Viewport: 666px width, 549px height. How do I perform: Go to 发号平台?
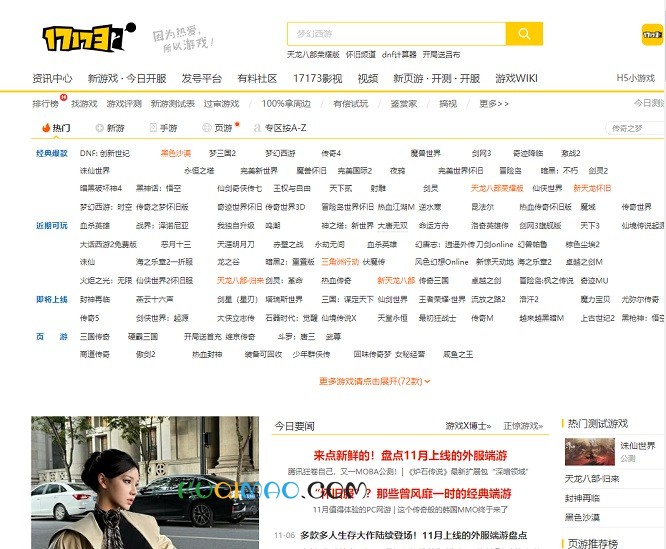pyautogui.click(x=201, y=79)
